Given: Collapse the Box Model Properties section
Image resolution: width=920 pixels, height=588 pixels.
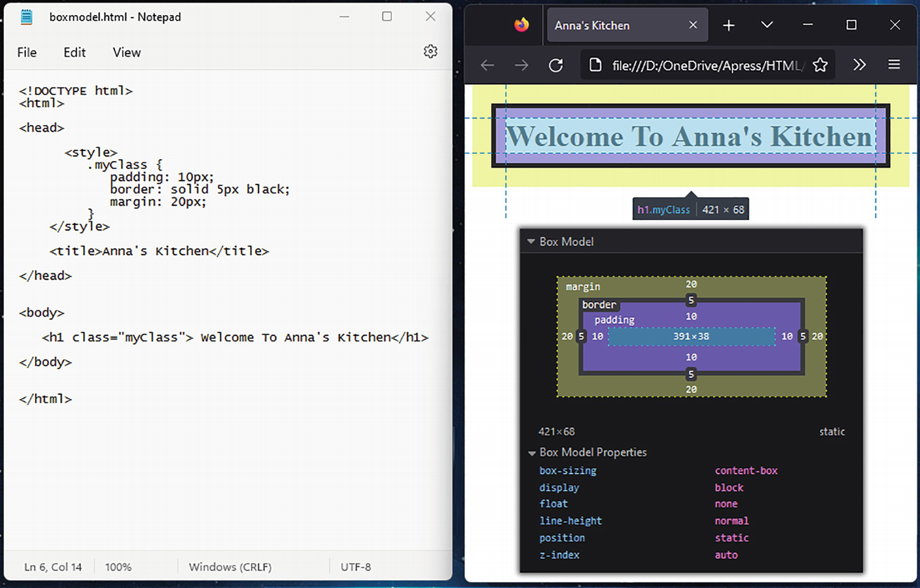Looking at the screenshot, I should click(532, 453).
